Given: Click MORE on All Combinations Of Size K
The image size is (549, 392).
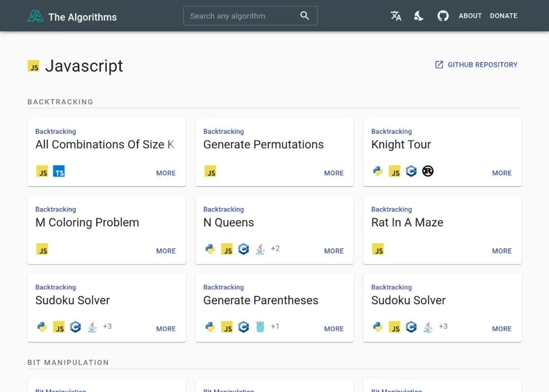Looking at the screenshot, I should pyautogui.click(x=166, y=173).
